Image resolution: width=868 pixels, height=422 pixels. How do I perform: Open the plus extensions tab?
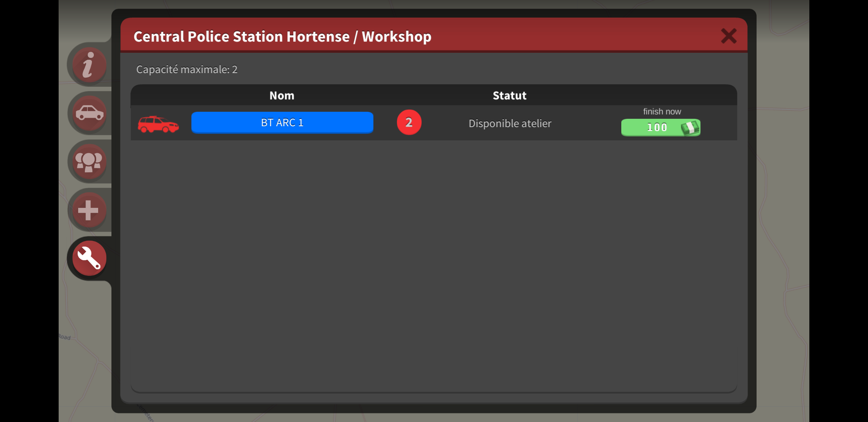pyautogui.click(x=89, y=210)
